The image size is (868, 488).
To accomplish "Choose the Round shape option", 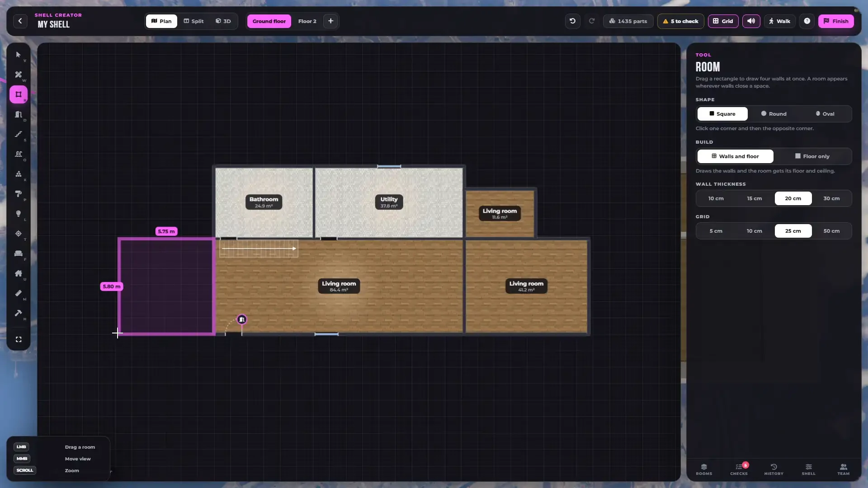I will [x=774, y=114].
